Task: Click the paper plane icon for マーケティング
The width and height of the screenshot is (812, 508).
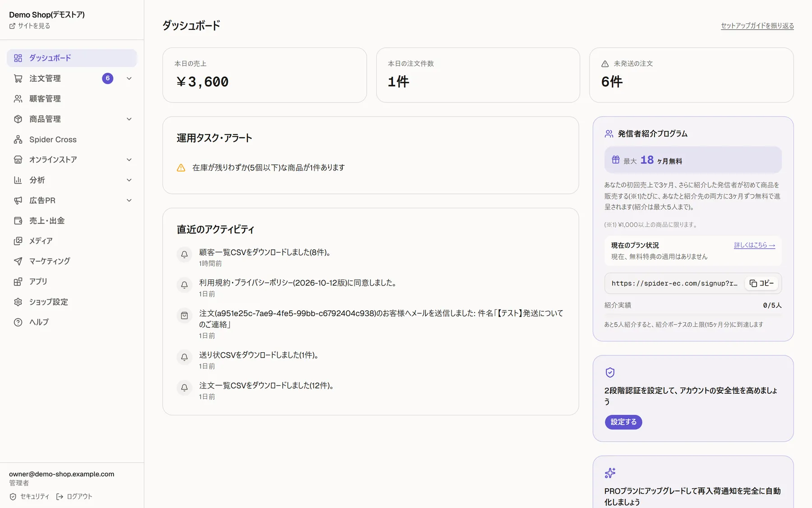Action: [x=18, y=261]
